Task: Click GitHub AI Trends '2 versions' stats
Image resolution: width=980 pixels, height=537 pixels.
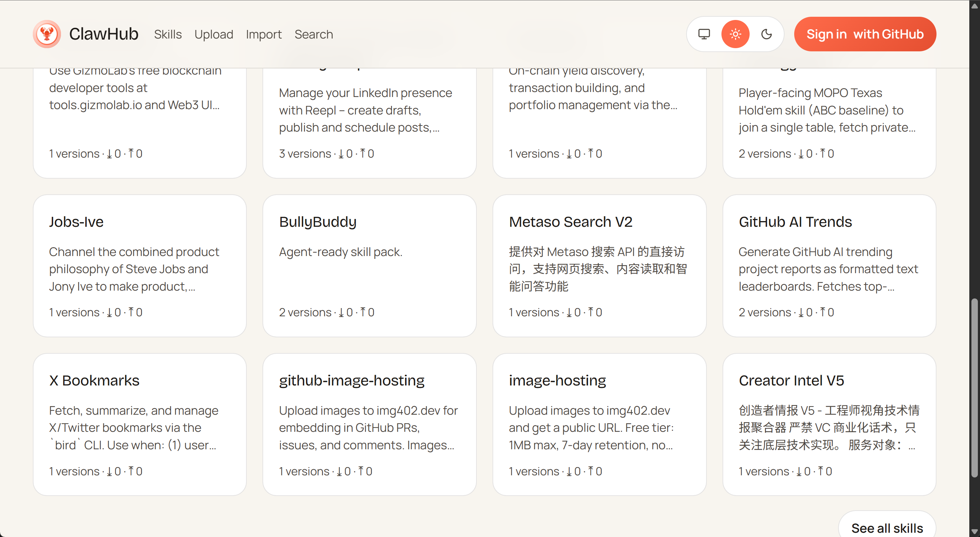Action: [786, 312]
